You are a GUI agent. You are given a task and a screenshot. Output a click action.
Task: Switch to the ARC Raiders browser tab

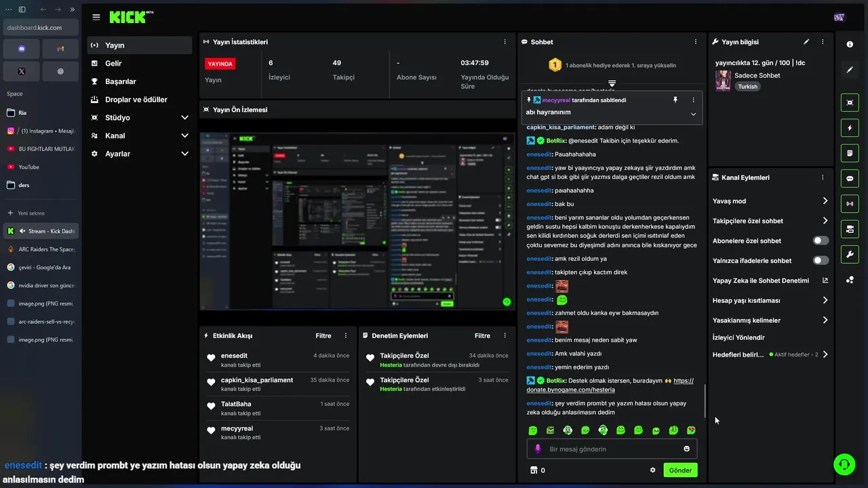point(41,249)
